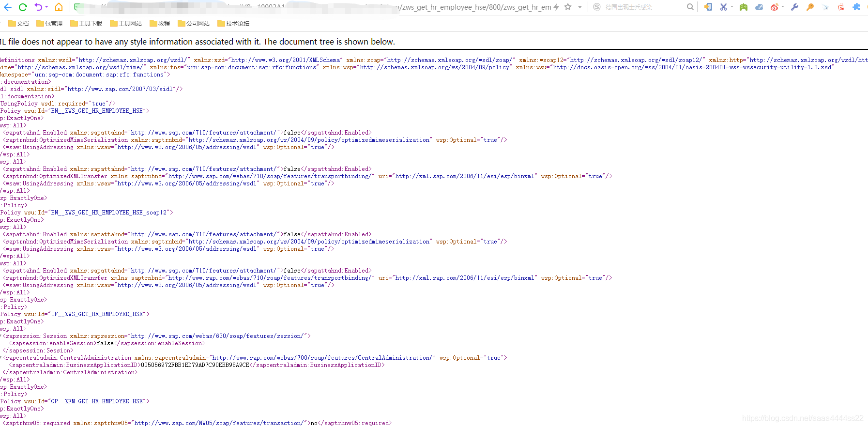Collapse the sapcentraladmin:CentralAdministration XML node
Viewport: 868px width, 427px height.
1,358
